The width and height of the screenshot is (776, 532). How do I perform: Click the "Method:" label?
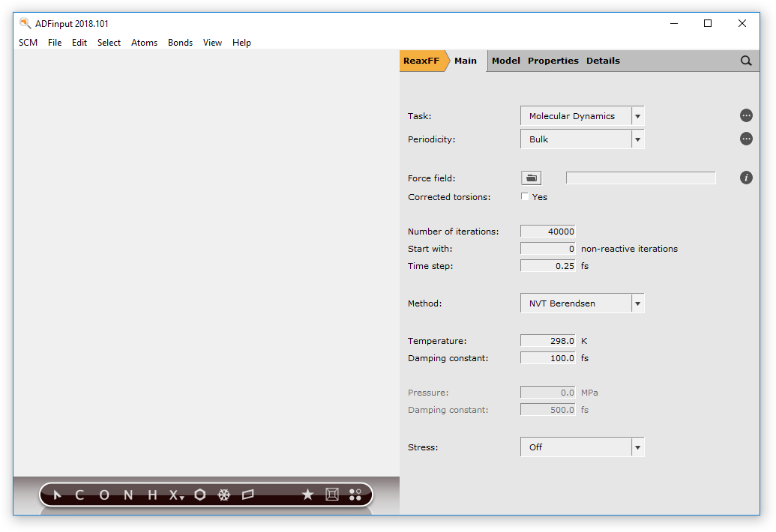[424, 303]
